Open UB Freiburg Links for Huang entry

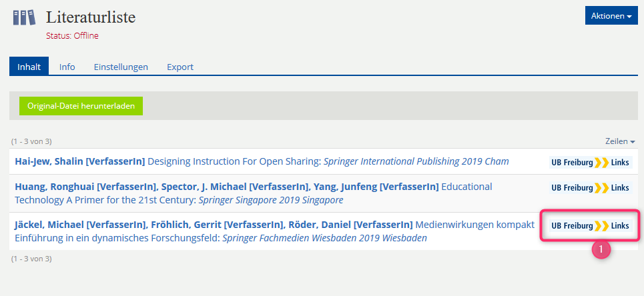pyautogui.click(x=590, y=188)
